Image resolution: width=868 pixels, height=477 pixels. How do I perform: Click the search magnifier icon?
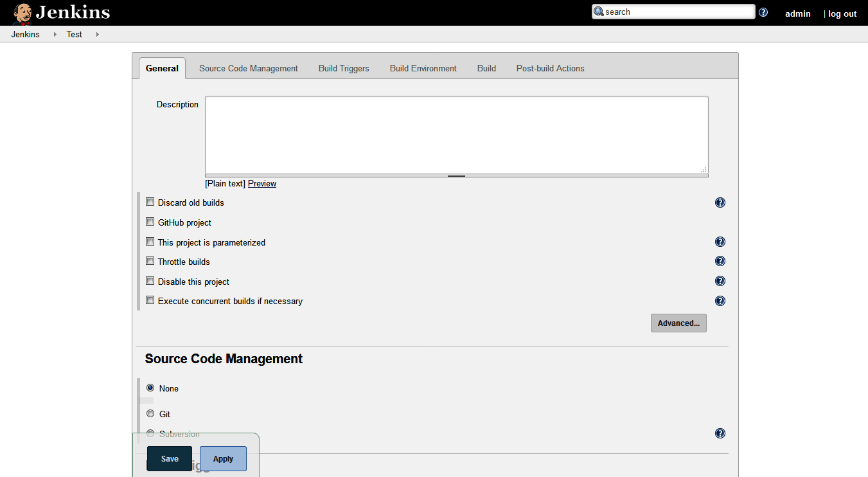598,12
